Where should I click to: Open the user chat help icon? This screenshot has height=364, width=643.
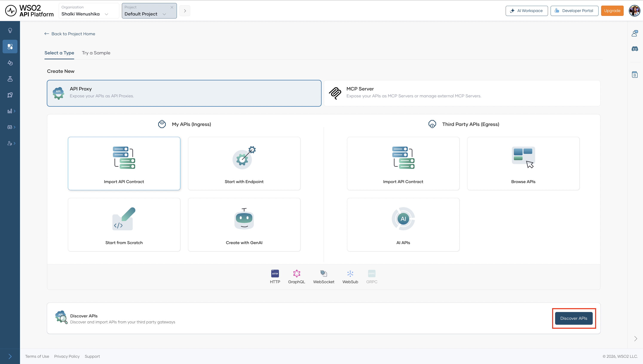click(x=635, y=33)
